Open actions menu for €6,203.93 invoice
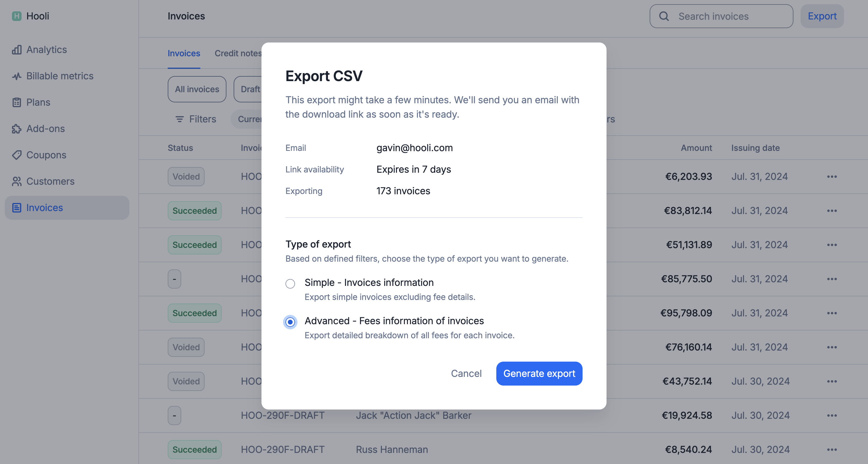Viewport: 868px width, 464px height. click(x=831, y=177)
